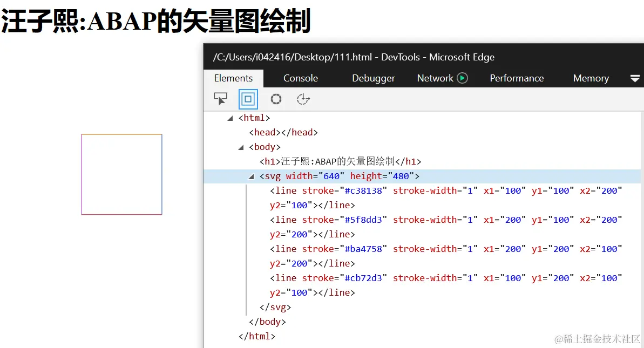Select the line with stroke #cb72d3

(446, 285)
